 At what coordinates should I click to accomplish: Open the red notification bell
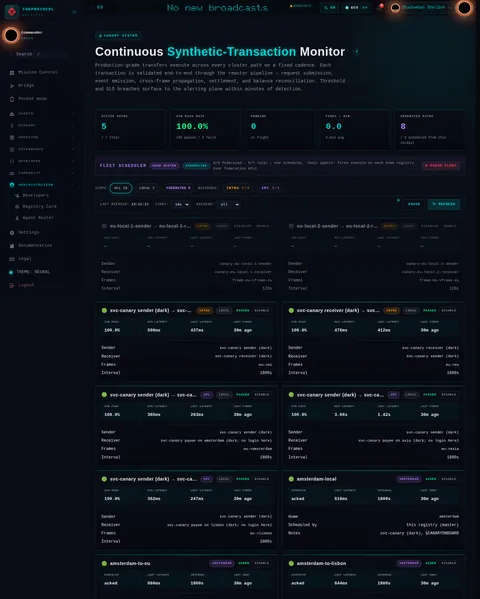tap(380, 7)
